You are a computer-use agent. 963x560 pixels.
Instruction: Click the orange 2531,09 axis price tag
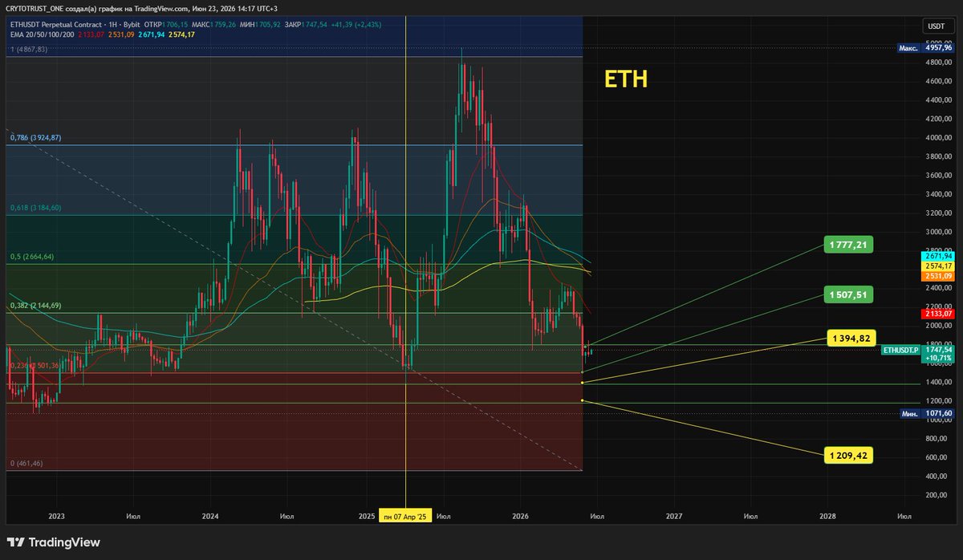[937, 276]
